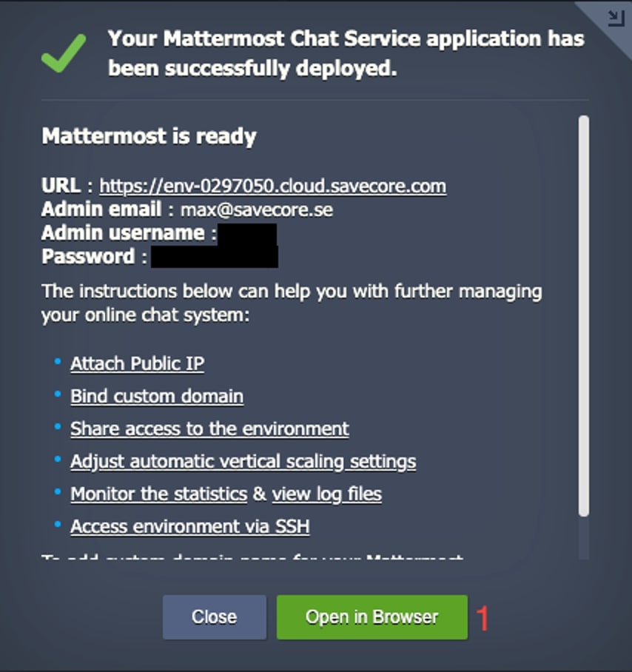Click the minimize-to-corner arrow icon
The image size is (632, 672).
pyautogui.click(x=616, y=18)
